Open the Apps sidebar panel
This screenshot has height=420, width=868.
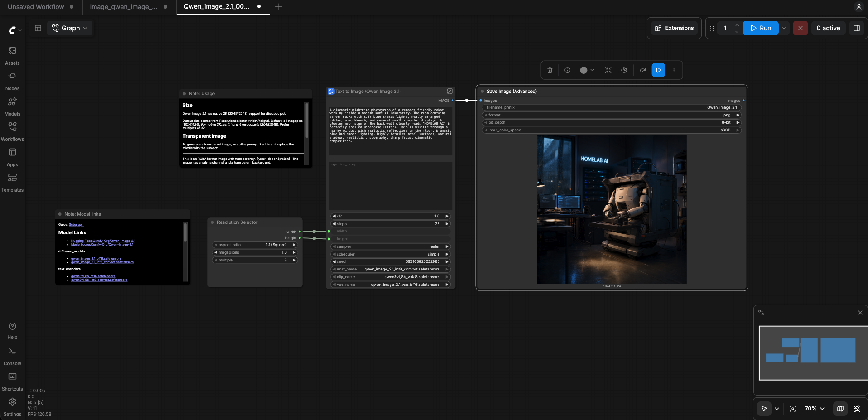(x=12, y=157)
